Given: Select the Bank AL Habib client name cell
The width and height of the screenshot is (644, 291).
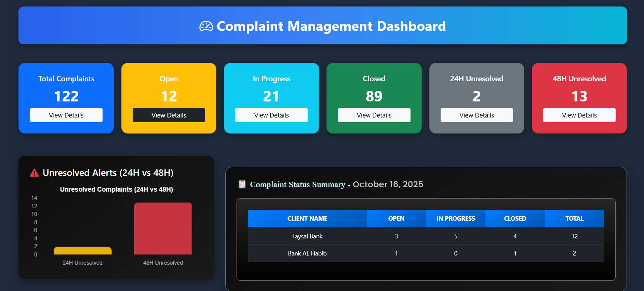Looking at the screenshot, I should pyautogui.click(x=307, y=253).
